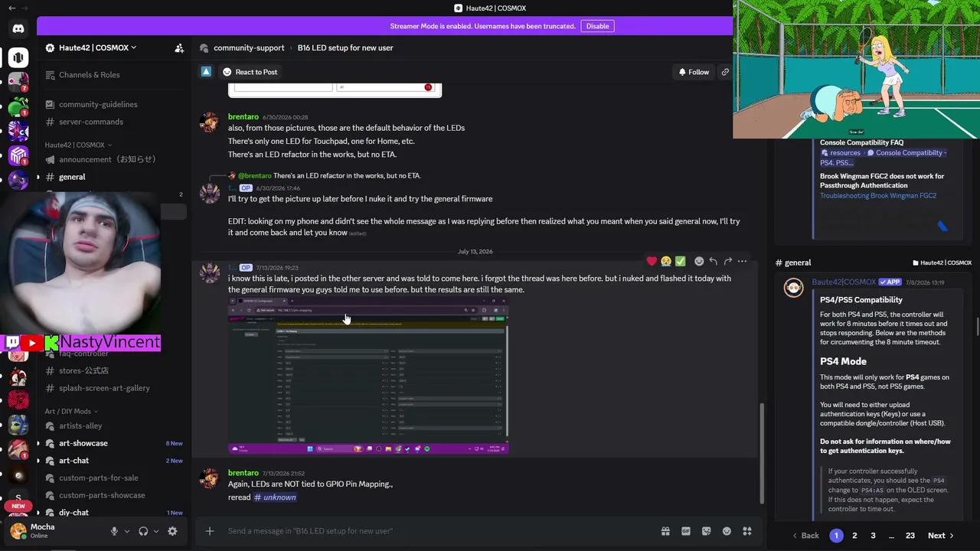Click the invite people icon

[179, 47]
